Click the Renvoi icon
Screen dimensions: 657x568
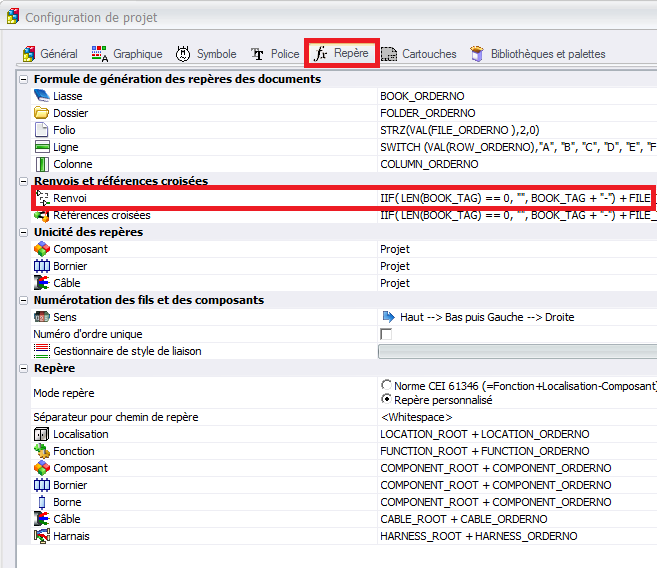pyautogui.click(x=42, y=198)
